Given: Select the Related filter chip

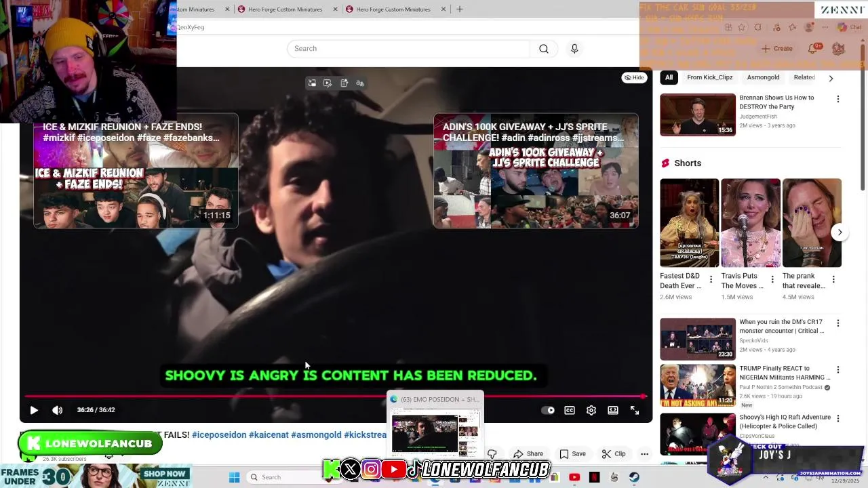Looking at the screenshot, I should 804,77.
